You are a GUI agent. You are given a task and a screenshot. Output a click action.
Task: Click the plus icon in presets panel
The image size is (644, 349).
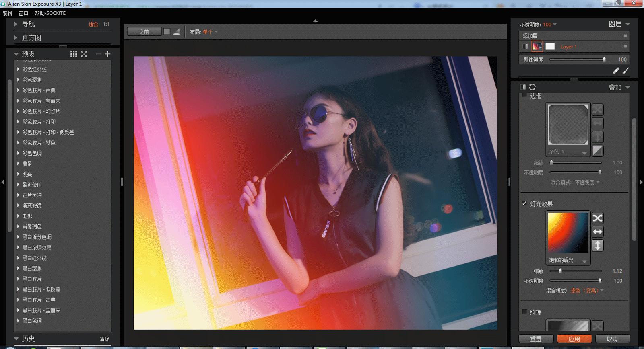click(107, 54)
